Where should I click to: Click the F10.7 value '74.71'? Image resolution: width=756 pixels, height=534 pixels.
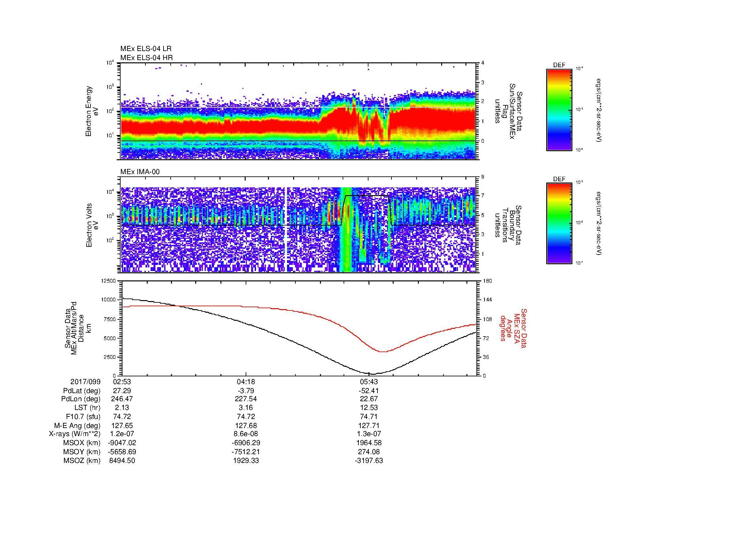[369, 416]
